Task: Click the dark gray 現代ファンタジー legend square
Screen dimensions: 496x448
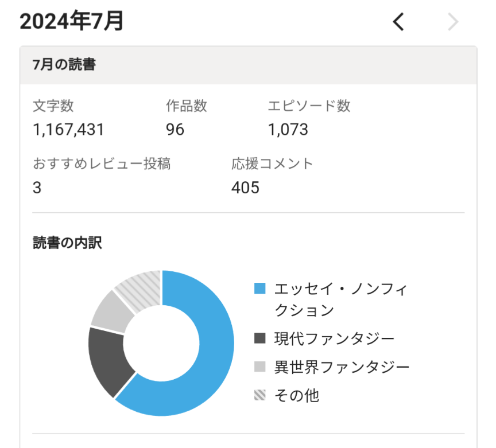Action: pos(260,339)
